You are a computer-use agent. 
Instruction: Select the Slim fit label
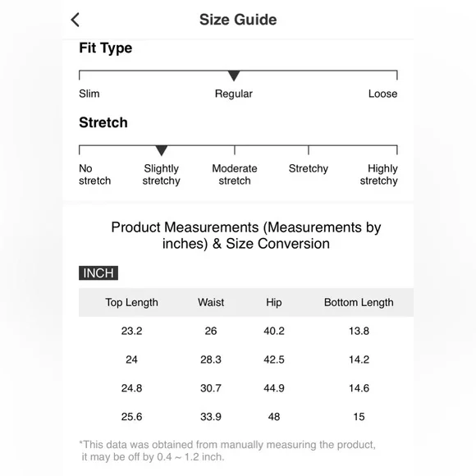coord(89,94)
